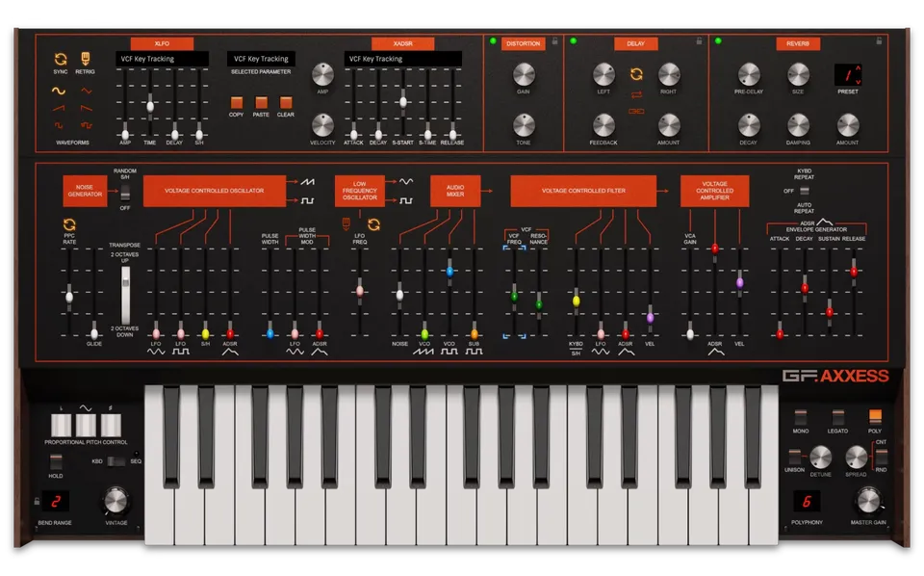This screenshot has width=924, height=576.
Task: Click the VINTAGE knob
Action: click(x=115, y=501)
